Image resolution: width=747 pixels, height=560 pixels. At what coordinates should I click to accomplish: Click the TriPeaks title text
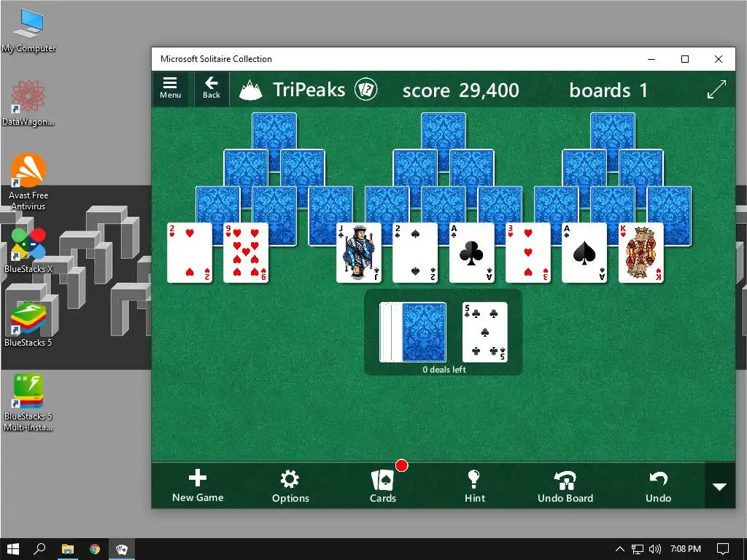[309, 90]
